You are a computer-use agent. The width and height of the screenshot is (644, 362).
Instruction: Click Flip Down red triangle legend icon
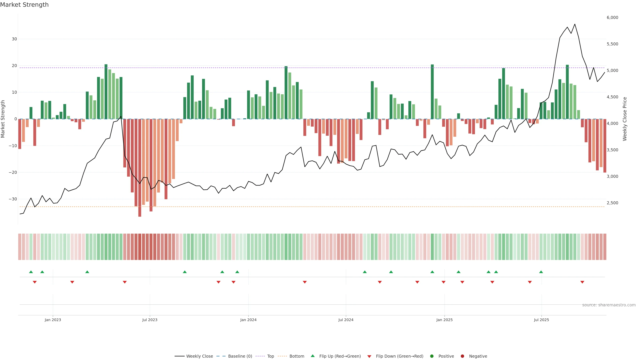point(369,356)
